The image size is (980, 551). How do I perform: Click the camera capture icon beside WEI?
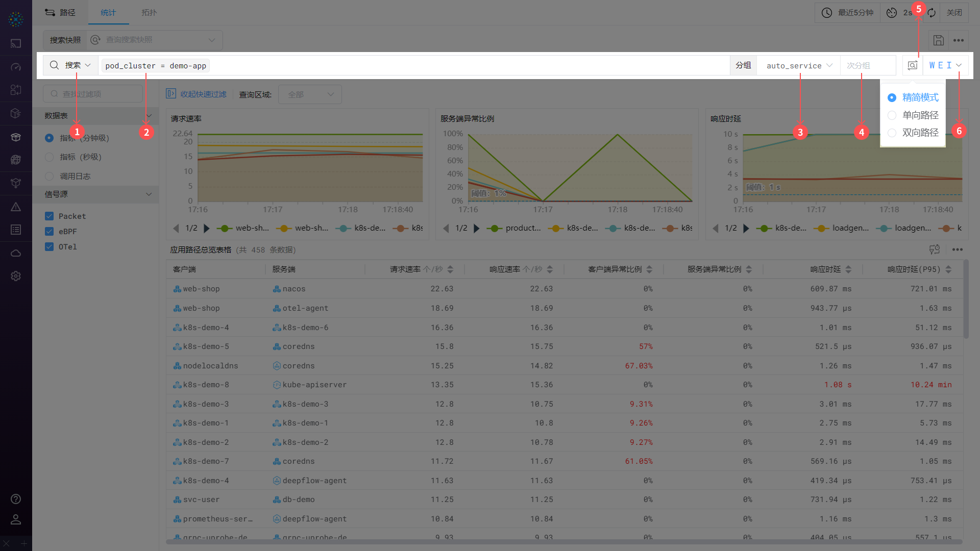tap(913, 65)
